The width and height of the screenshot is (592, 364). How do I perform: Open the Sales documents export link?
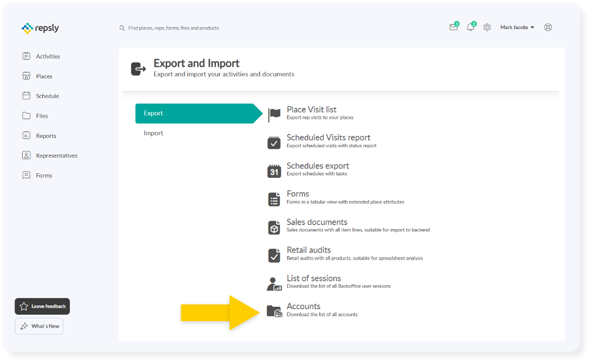[x=317, y=222]
